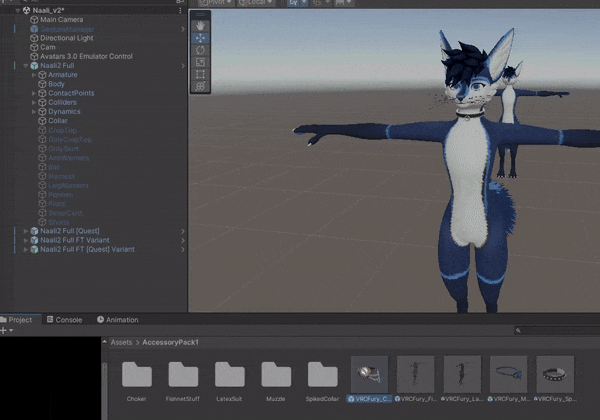
Task: Click Assets in the breadcrumb path
Action: pyautogui.click(x=122, y=343)
